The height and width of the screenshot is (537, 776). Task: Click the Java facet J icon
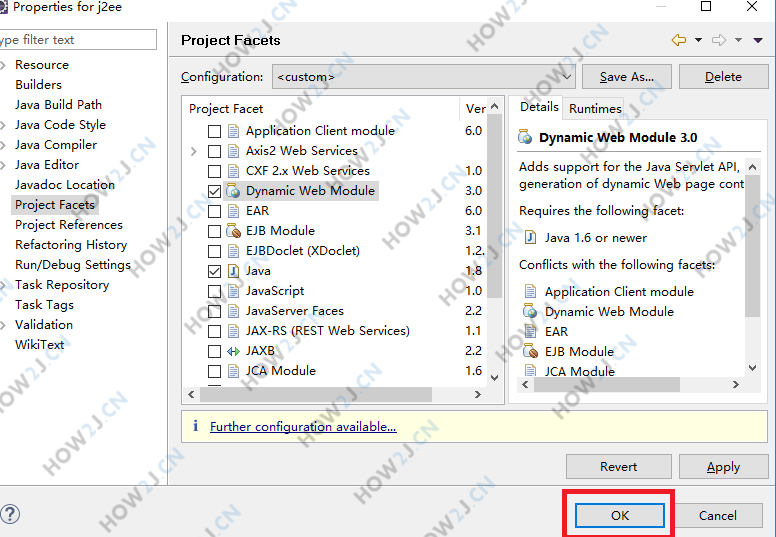click(233, 271)
